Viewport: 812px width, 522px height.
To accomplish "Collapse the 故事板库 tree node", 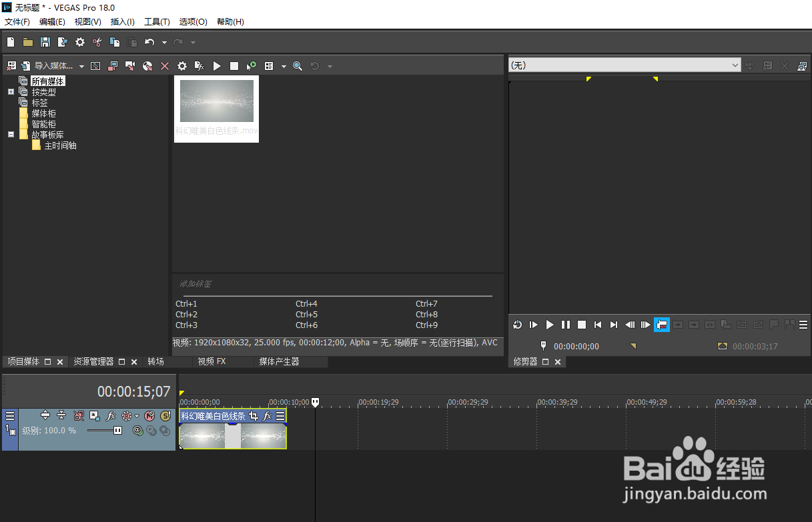I will (11, 135).
